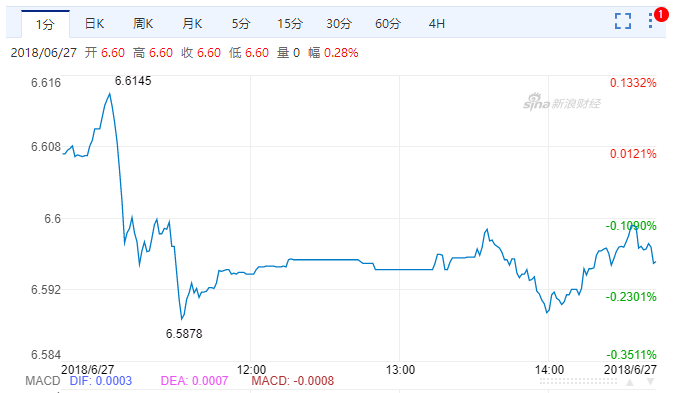Grab the dotted drag handle below 14:00

[x=578, y=381]
